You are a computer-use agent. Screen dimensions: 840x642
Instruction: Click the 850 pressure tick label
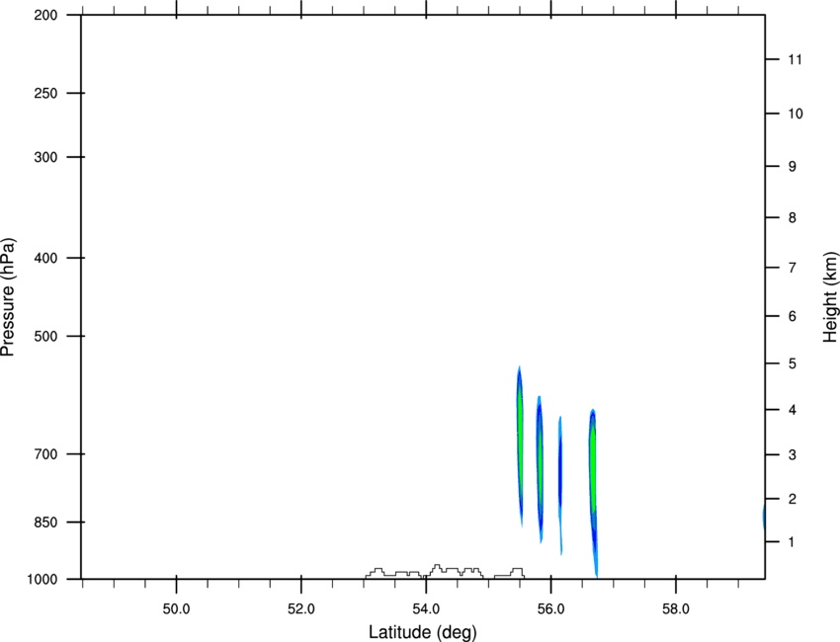coord(45,522)
